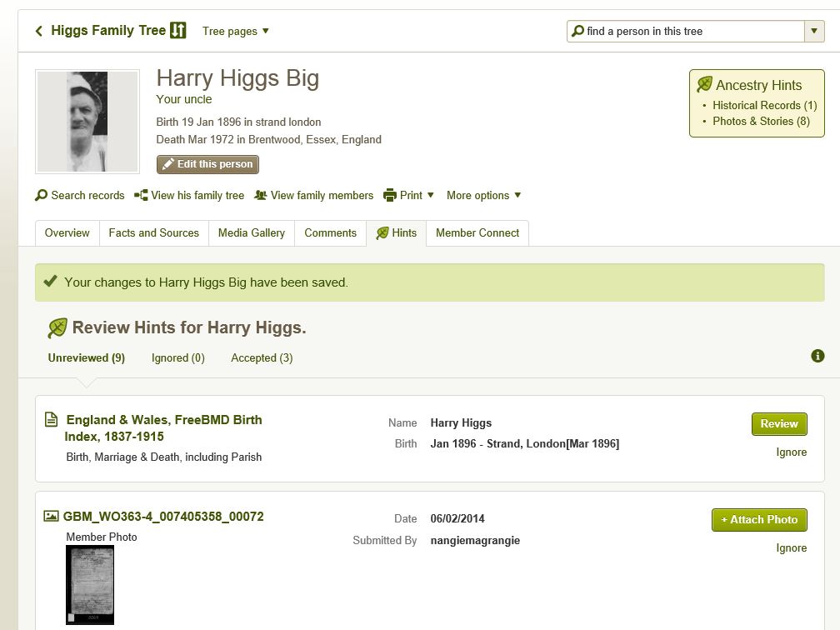Click the View family members people icon

click(261, 195)
